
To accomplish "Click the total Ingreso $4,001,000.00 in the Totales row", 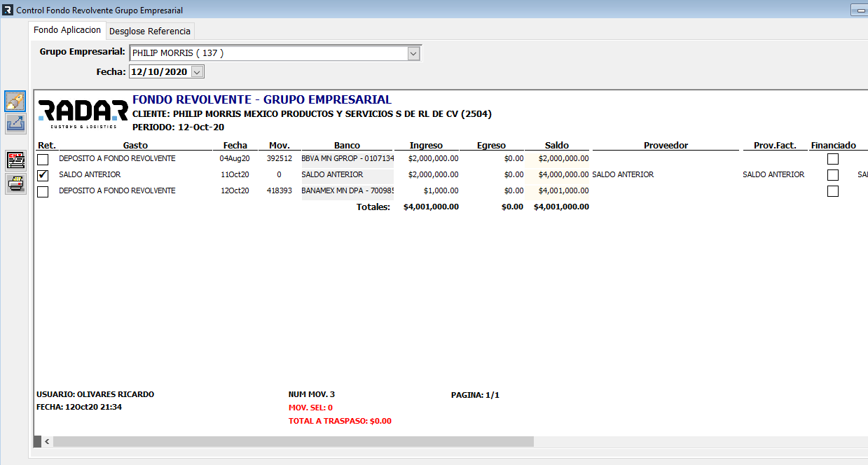I will (432, 207).
